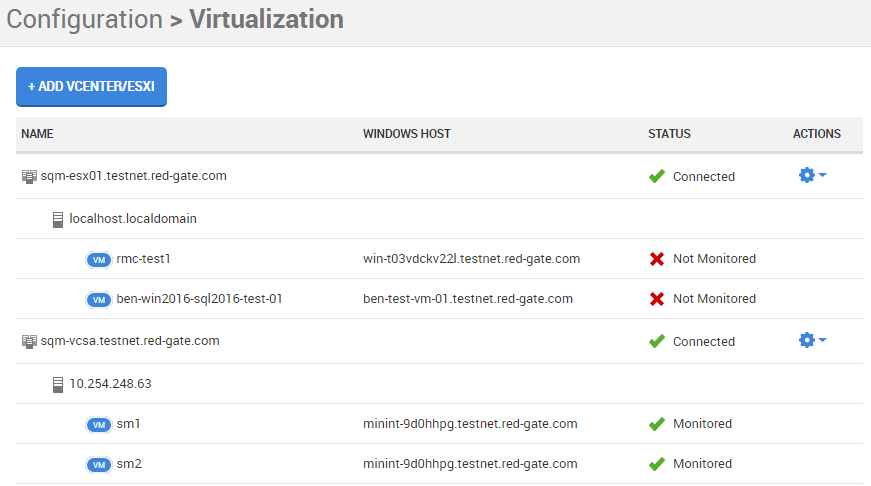The width and height of the screenshot is (871, 486).
Task: Click the Add vCenter/ESXi button
Action: point(91,87)
